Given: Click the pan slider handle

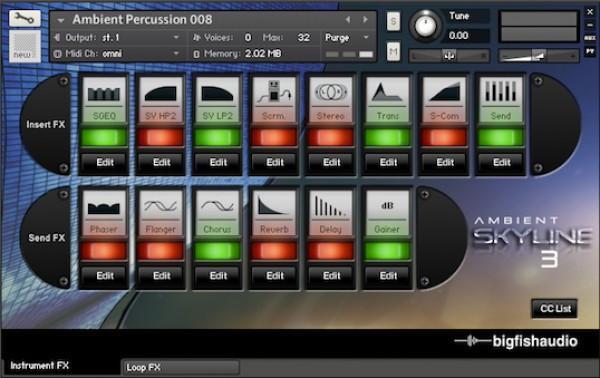Looking at the screenshot, I should (x=449, y=56).
